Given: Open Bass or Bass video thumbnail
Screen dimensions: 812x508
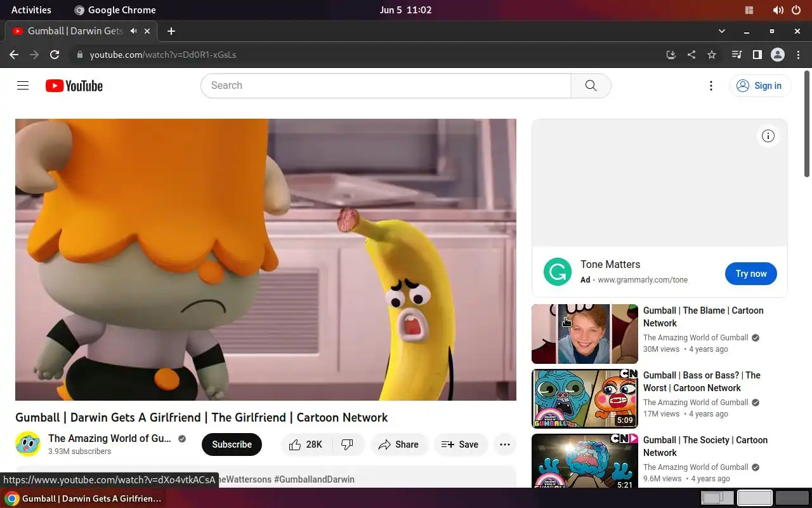Looking at the screenshot, I should pyautogui.click(x=585, y=399).
